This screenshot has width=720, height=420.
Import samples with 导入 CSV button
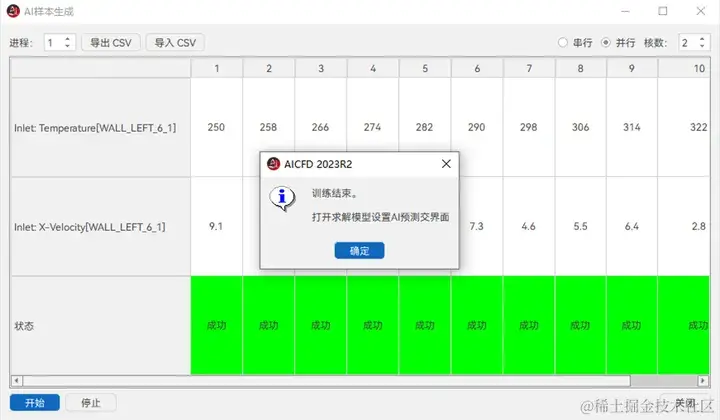coord(175,43)
